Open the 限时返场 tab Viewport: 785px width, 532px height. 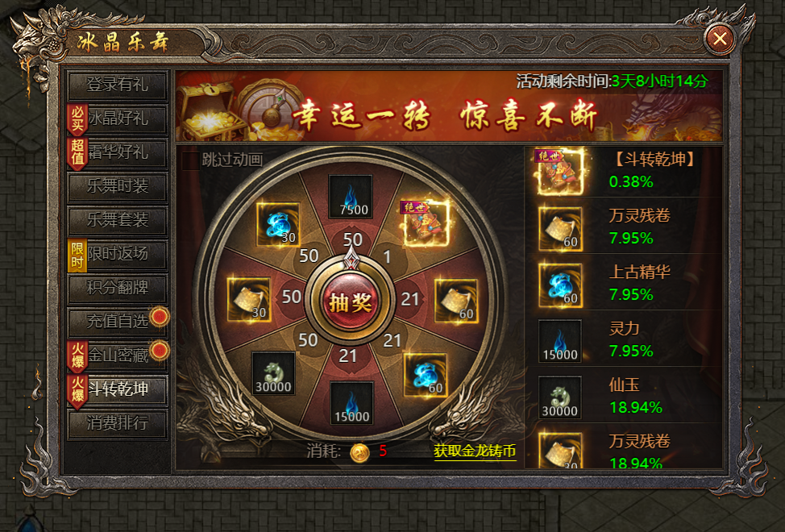click(x=117, y=254)
